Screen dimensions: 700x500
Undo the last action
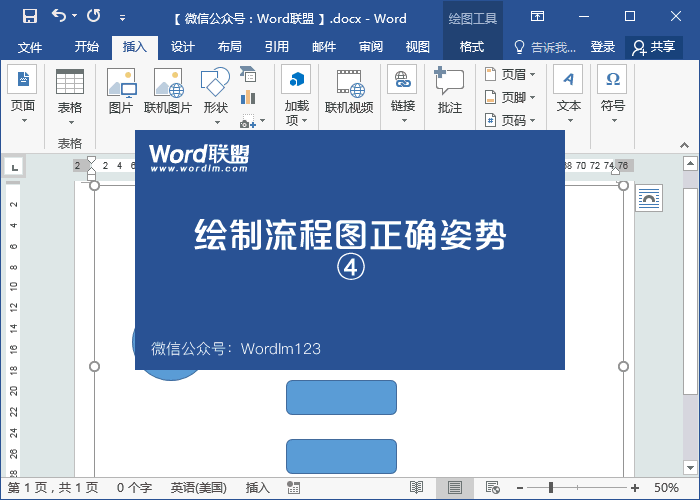click(x=58, y=16)
